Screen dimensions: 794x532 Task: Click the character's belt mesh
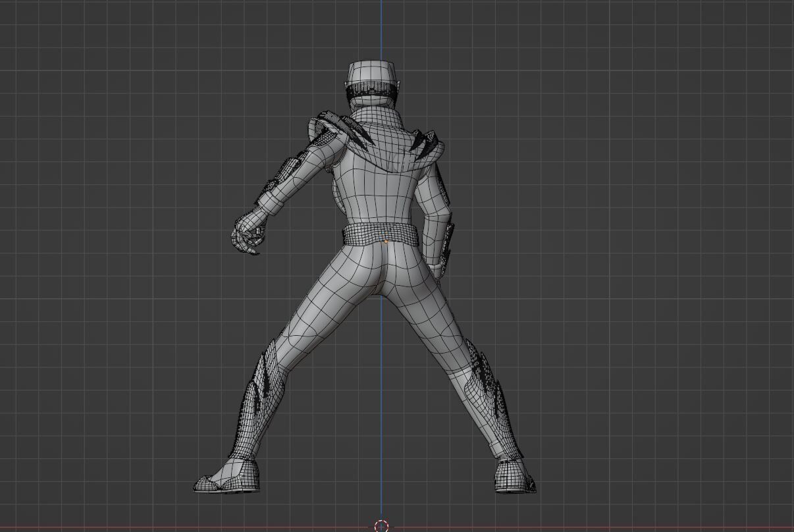coord(381,234)
